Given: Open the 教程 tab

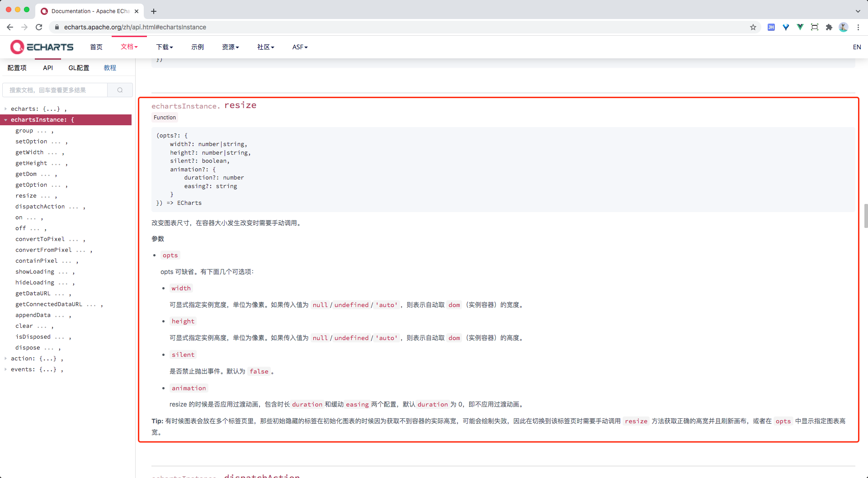Looking at the screenshot, I should [x=110, y=68].
